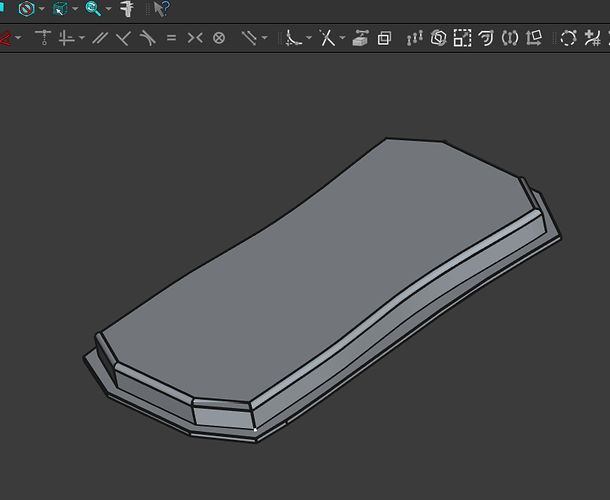Apply the parallel constraint
The height and width of the screenshot is (500, 610).
click(100, 38)
